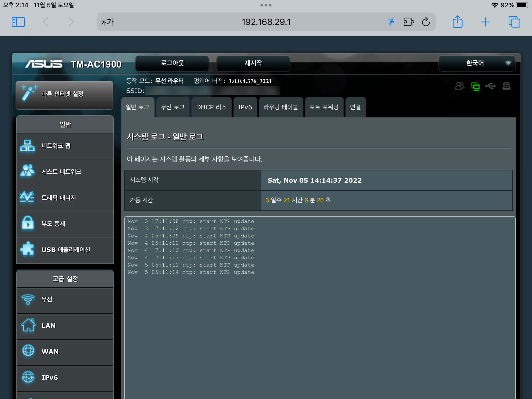
Task: Click the green LAN client status icon
Action: [x=475, y=86]
